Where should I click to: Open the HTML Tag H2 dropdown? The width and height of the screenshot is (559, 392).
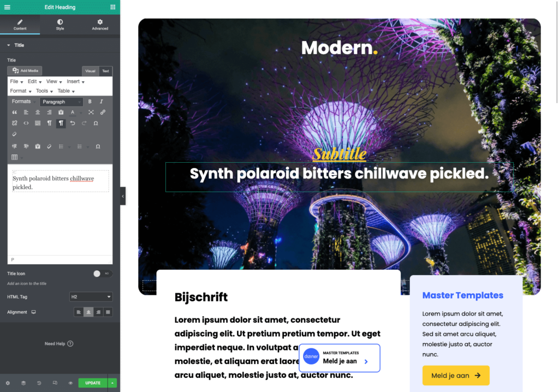tap(91, 297)
